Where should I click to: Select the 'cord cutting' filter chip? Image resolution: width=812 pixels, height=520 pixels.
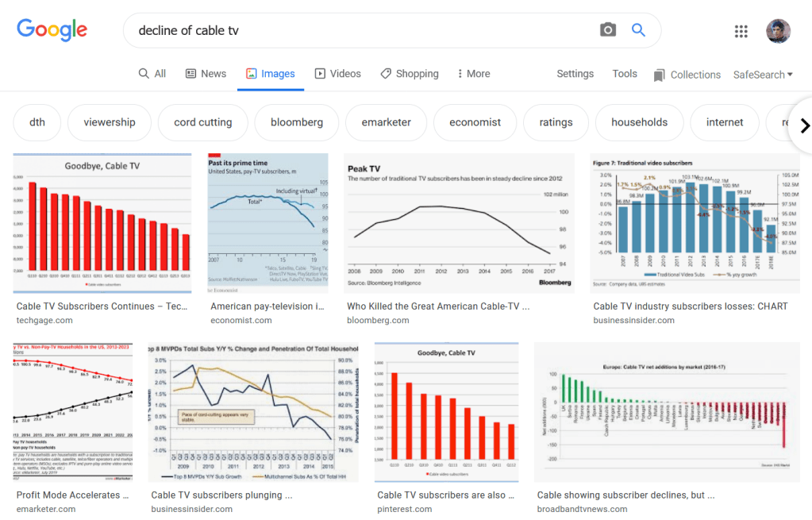(203, 122)
